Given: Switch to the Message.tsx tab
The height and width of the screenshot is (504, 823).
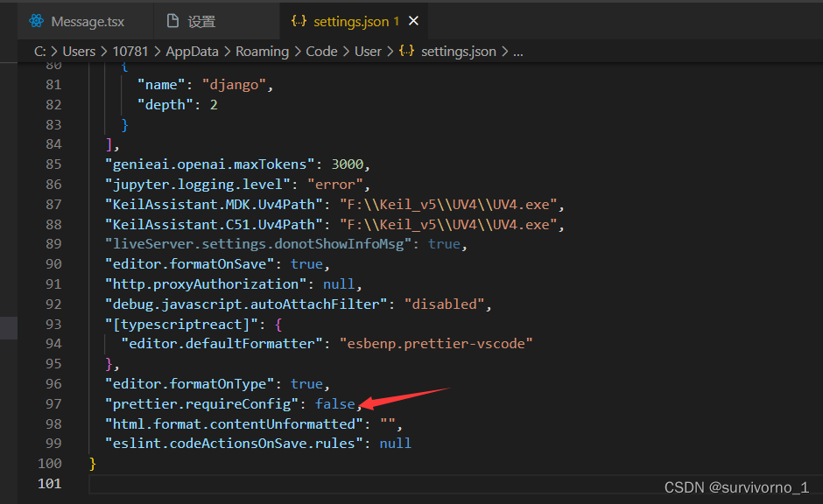Looking at the screenshot, I should 86,22.
